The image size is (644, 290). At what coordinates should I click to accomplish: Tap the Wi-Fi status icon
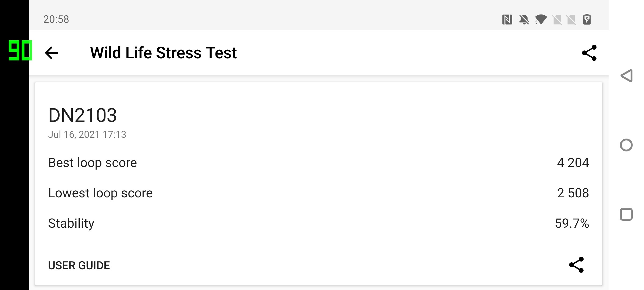(x=541, y=20)
